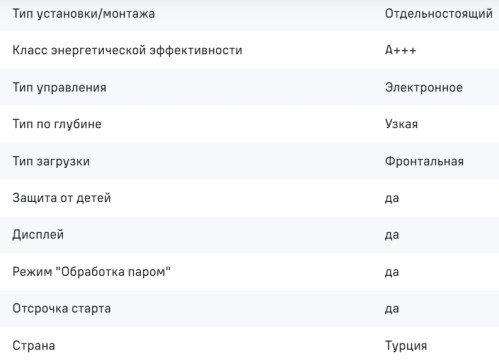Click 'да' in the Дисплей row
Screen dimensions: 499x363
(x=392, y=235)
